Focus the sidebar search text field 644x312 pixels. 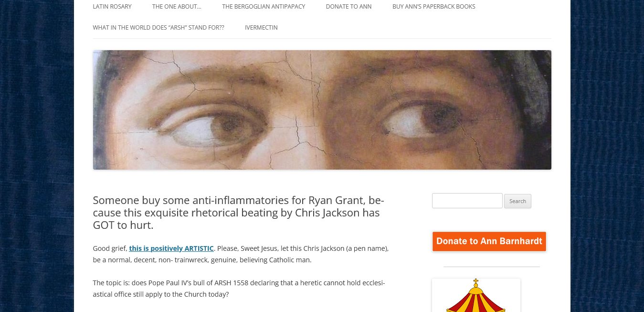[x=467, y=201]
